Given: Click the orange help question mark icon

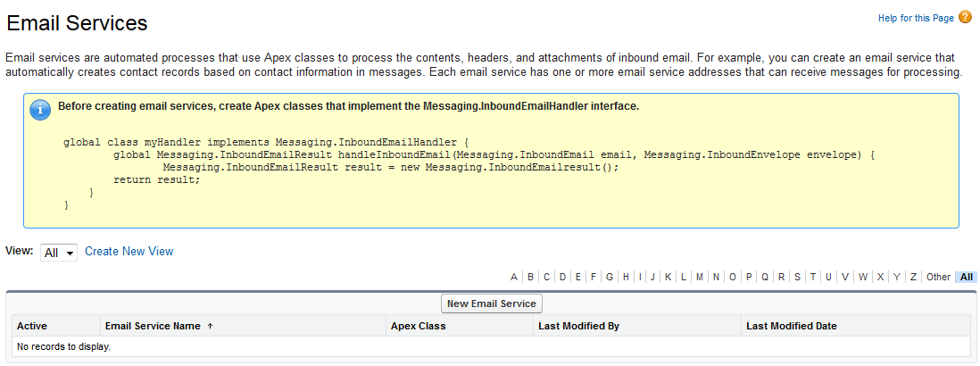Looking at the screenshot, I should 965,18.
